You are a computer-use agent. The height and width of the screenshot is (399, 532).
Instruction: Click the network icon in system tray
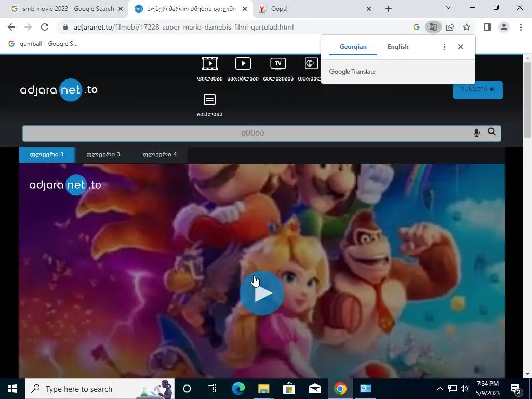pos(453,389)
